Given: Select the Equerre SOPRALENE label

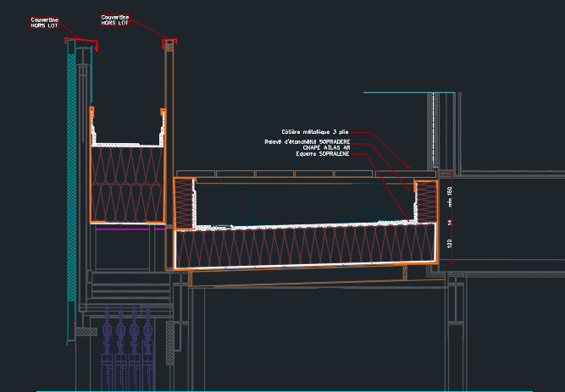Looking at the screenshot, I should pos(322,154).
